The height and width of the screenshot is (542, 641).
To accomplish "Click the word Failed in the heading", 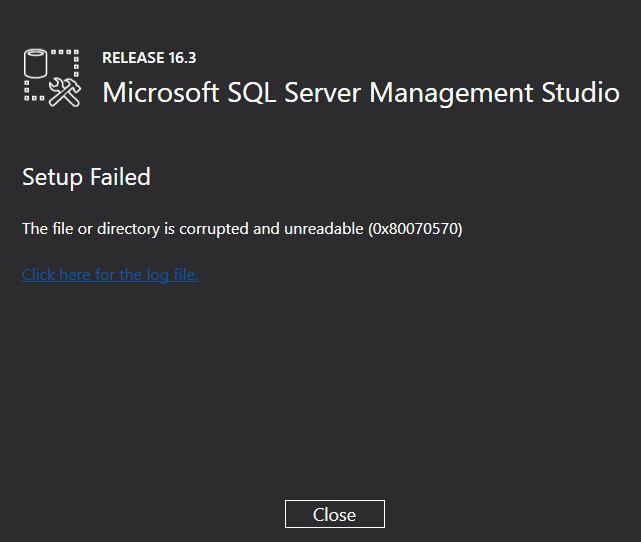I will pos(120,177).
